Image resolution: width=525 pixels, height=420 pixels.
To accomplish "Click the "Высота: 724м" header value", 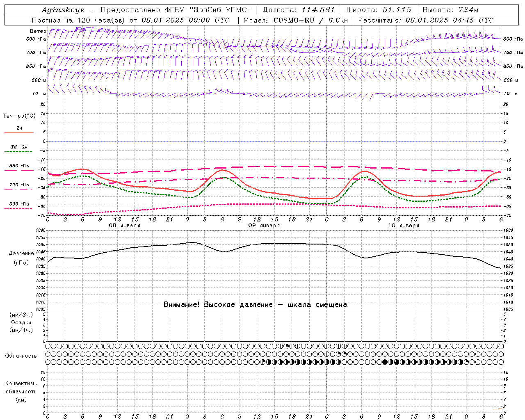I will pyautogui.click(x=450, y=10).
